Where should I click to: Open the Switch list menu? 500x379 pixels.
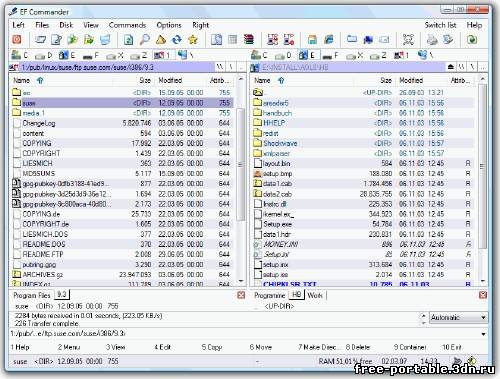(x=440, y=25)
